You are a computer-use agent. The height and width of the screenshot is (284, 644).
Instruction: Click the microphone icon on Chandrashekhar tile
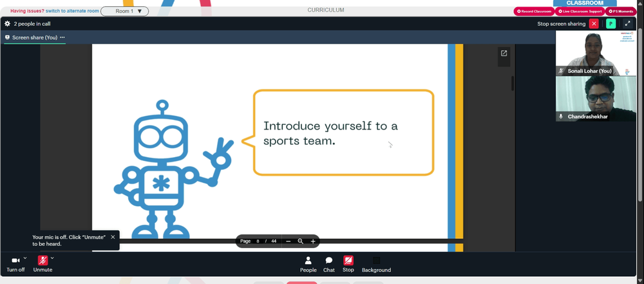pyautogui.click(x=561, y=117)
